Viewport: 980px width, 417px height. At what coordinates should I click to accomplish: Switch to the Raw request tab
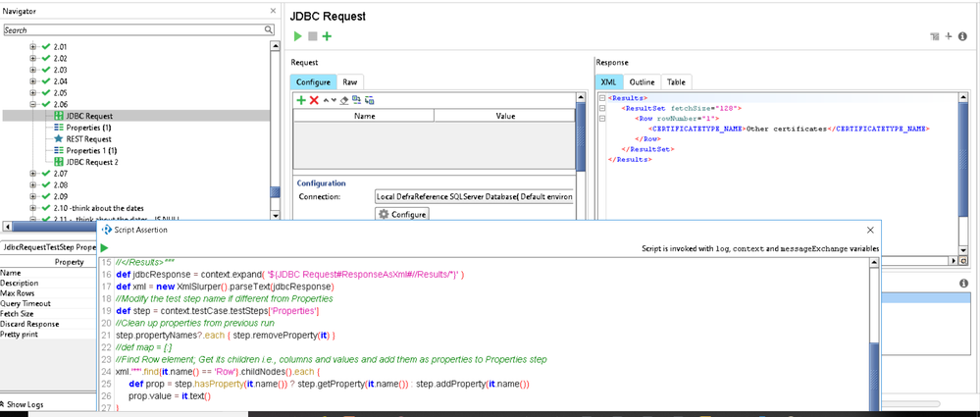click(x=350, y=81)
